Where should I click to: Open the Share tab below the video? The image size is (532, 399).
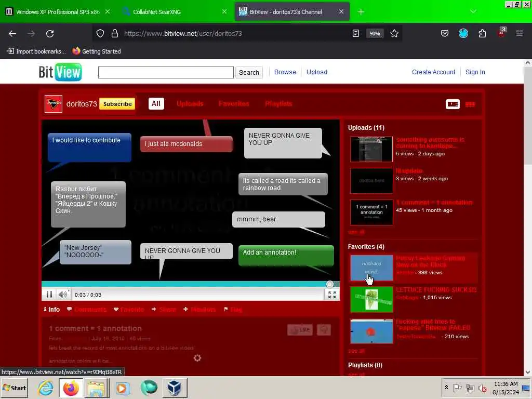(164, 310)
